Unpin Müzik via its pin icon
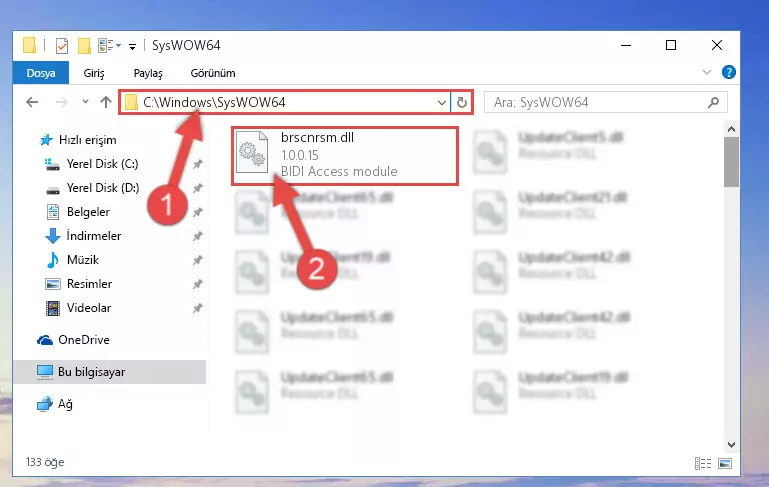The image size is (769, 487). point(198,260)
